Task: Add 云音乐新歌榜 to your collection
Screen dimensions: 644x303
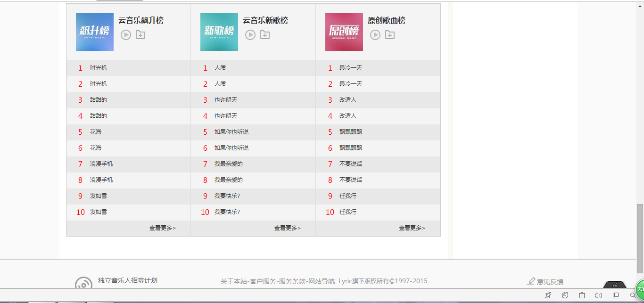Action: pos(265,35)
